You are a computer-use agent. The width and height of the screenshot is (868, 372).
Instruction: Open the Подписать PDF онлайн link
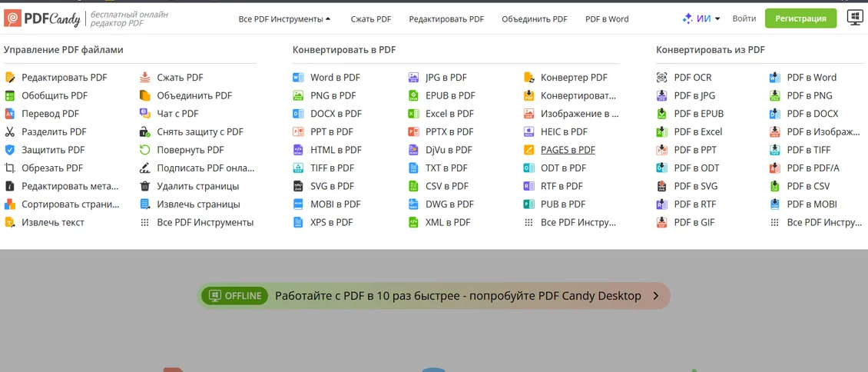click(x=206, y=168)
